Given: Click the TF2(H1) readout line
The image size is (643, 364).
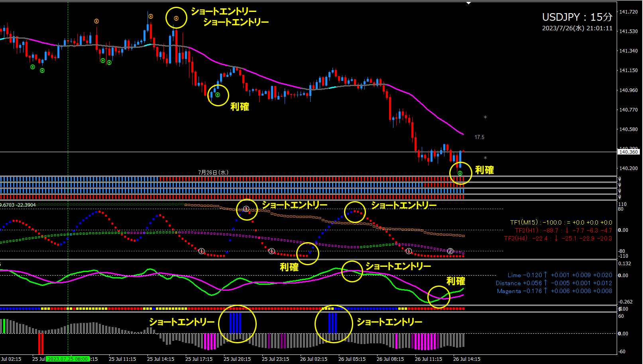Looking at the screenshot, I should [563, 230].
